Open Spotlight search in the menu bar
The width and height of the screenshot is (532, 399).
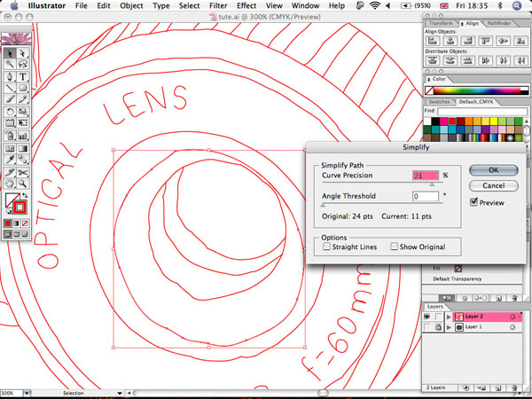coord(516,5)
